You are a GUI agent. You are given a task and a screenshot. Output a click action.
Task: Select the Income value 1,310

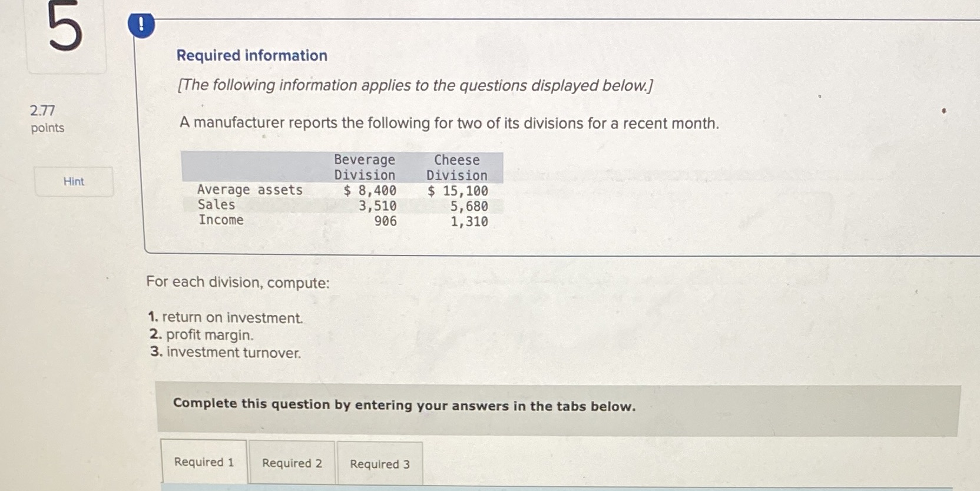tap(469, 220)
